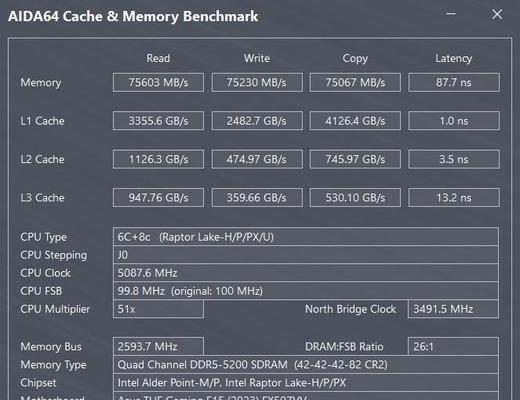Click L3 Cache Latency 13.2 ns box
This screenshot has height=400, width=520.
[x=454, y=198]
